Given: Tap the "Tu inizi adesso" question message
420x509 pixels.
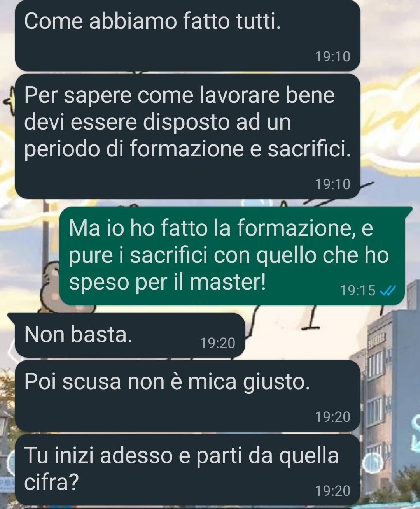Looking at the screenshot, I should (x=187, y=470).
